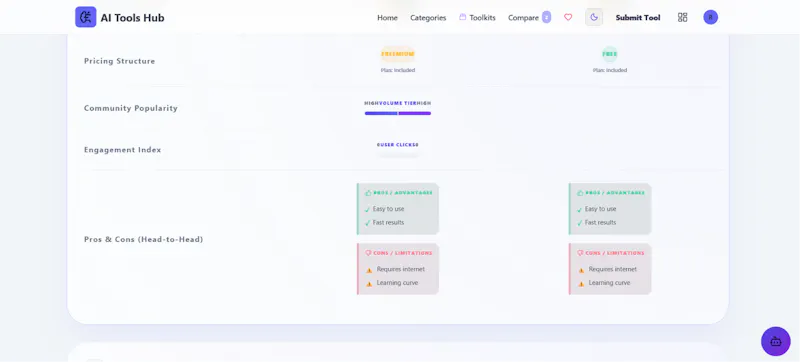
Task: Click the thumbs-up icon in second Pros card
Action: [x=580, y=193]
